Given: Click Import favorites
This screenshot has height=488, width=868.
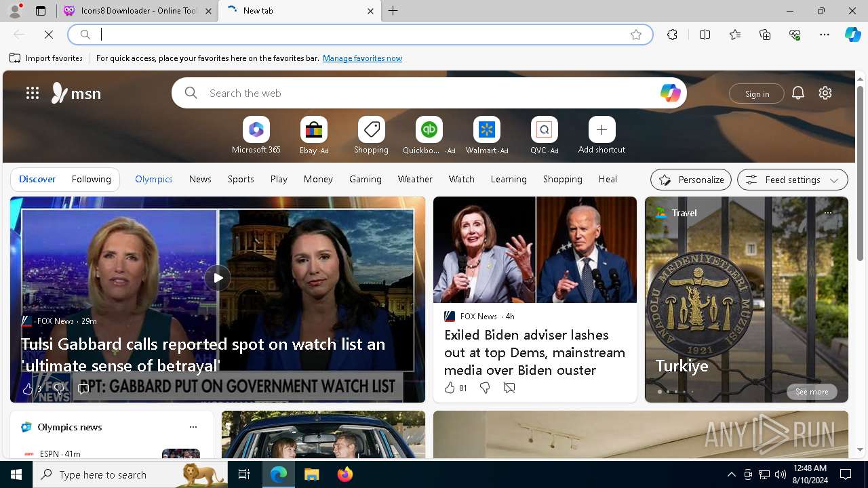Looking at the screenshot, I should [x=46, y=58].
